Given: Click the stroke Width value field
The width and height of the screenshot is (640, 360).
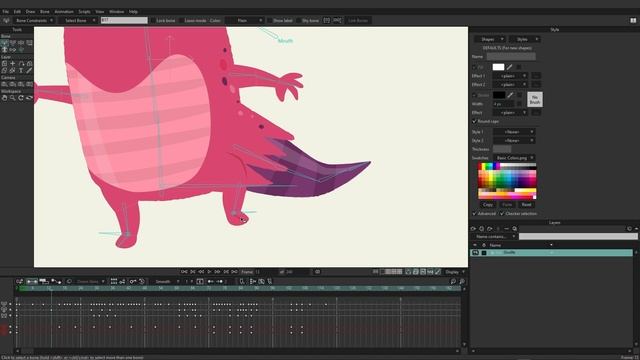Looking at the screenshot, I should tap(503, 104).
